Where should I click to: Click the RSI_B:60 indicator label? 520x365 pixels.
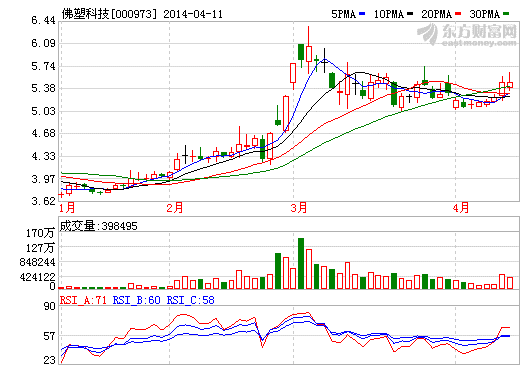point(137,300)
